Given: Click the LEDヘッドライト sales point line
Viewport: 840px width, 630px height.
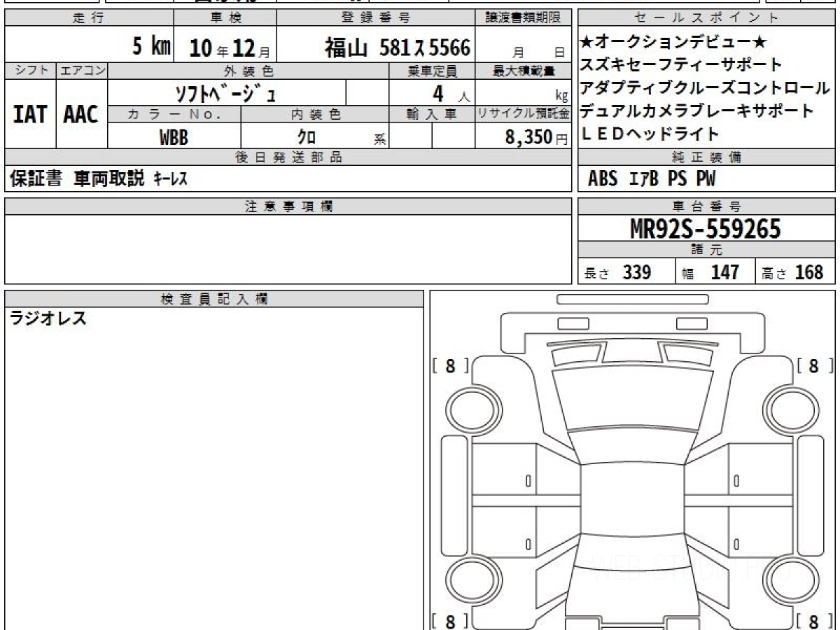Looking at the screenshot, I should click(x=650, y=134).
